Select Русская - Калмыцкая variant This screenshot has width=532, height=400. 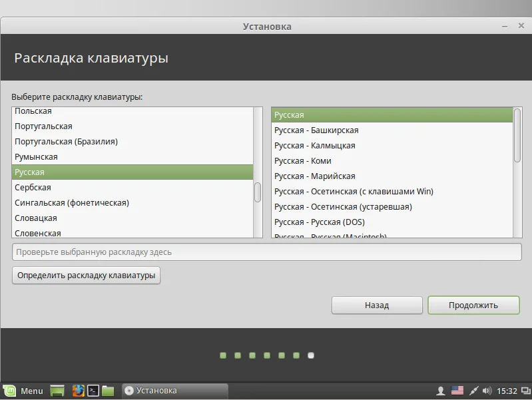pyautogui.click(x=392, y=146)
